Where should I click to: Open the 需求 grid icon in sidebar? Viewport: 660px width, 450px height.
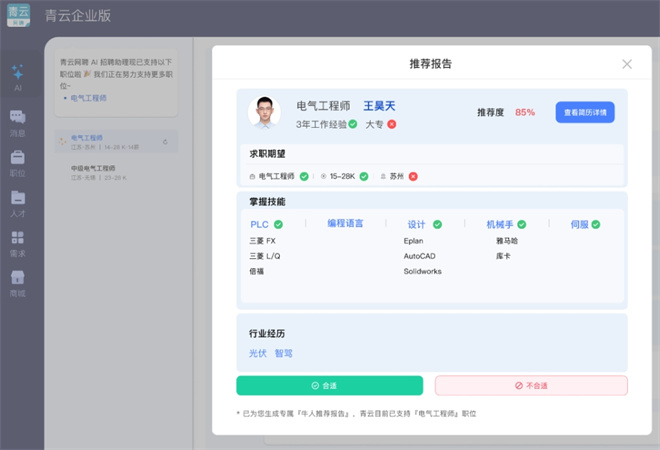[17, 238]
